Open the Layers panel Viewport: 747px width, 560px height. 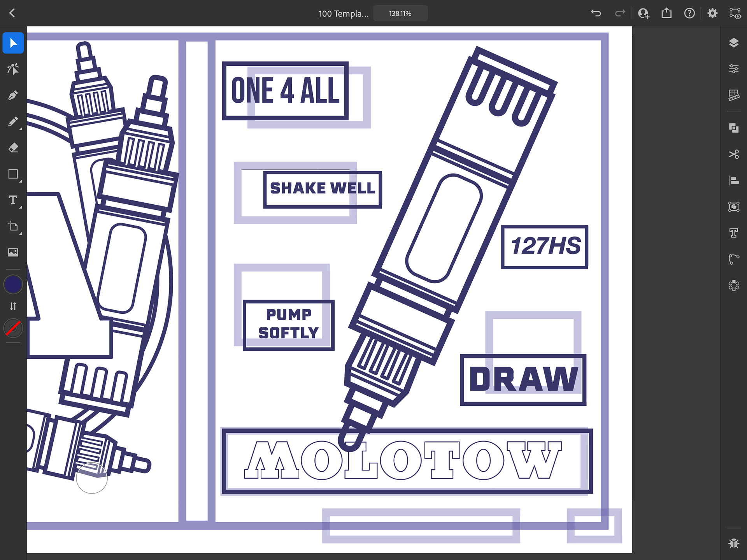734,43
